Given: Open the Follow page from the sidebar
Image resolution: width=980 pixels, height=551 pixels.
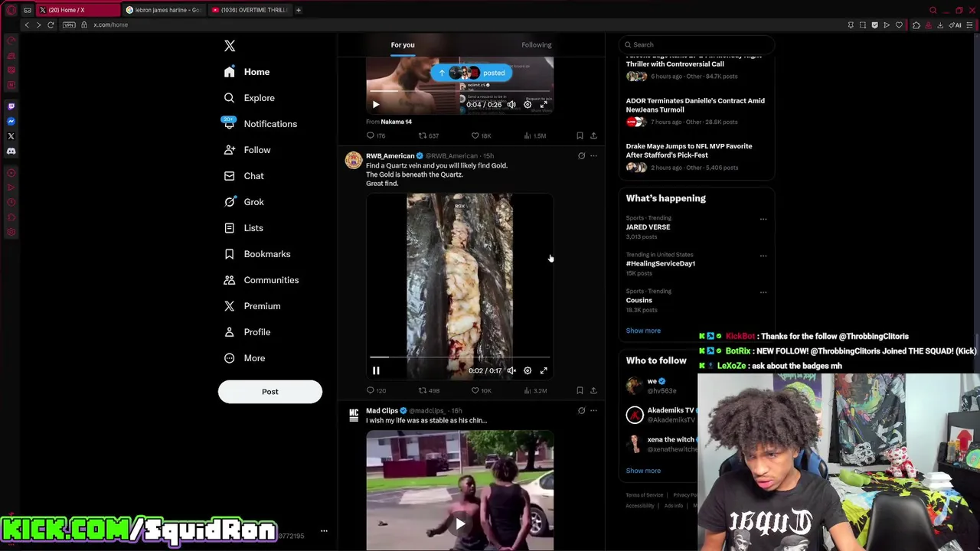Looking at the screenshot, I should click(247, 150).
